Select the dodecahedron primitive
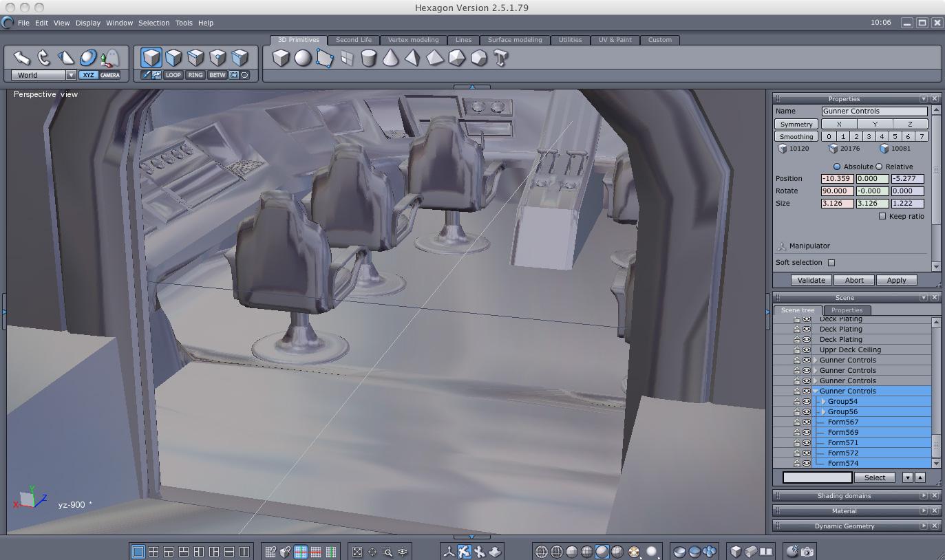This screenshot has width=945, height=560. click(479, 58)
